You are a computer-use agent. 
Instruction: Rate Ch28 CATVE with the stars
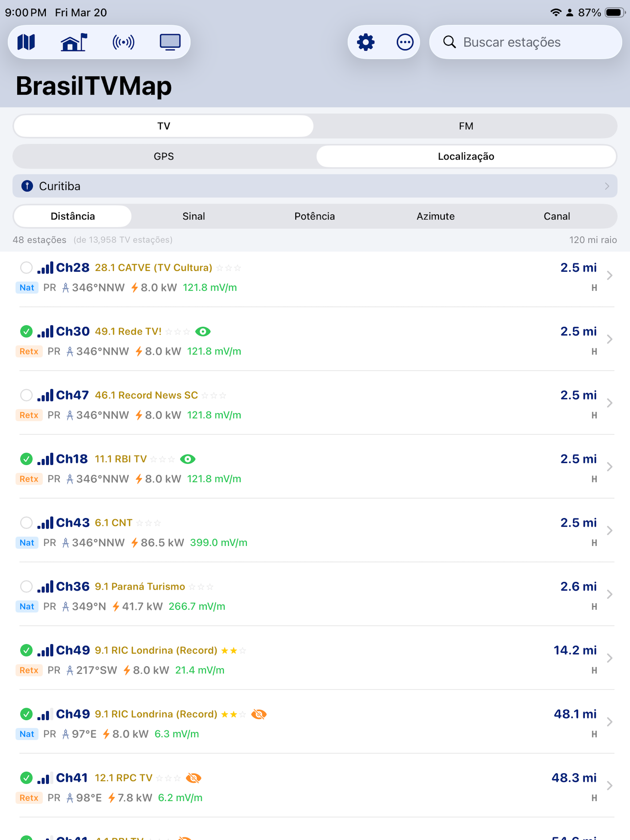[229, 268]
